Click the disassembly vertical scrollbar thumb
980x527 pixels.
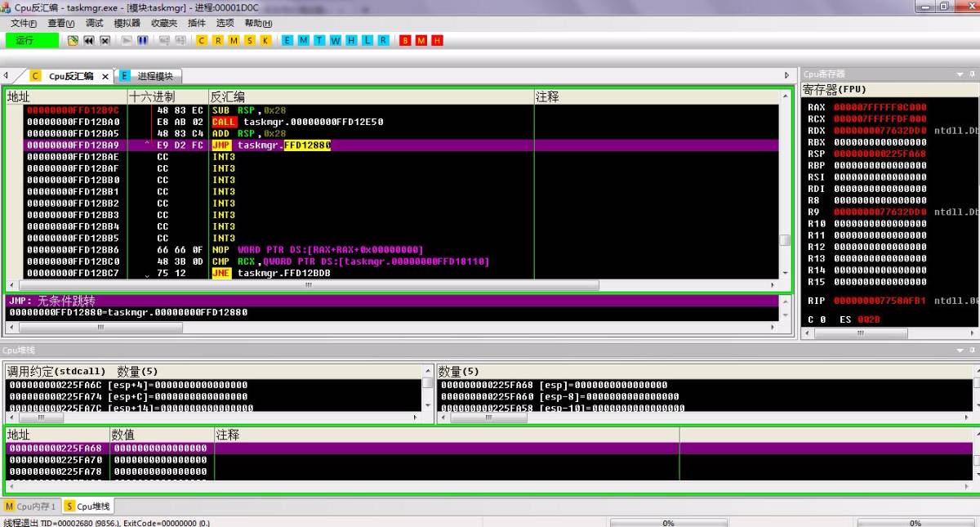(x=785, y=240)
